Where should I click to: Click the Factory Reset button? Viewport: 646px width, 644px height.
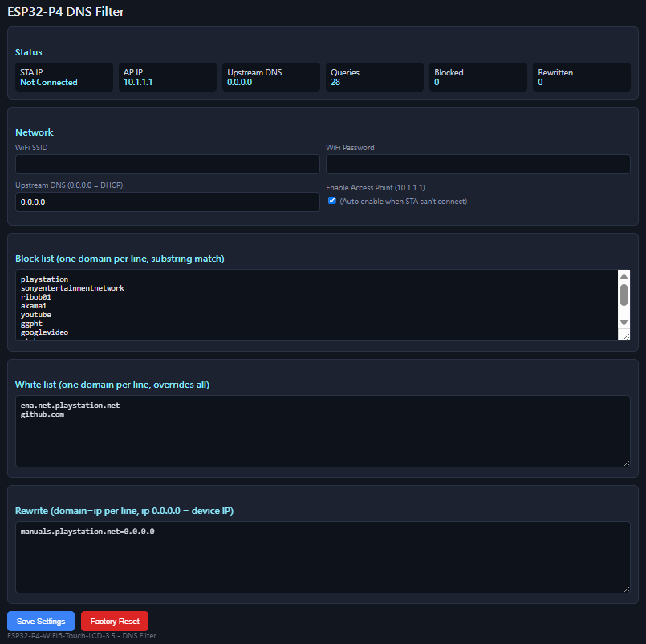click(x=115, y=621)
